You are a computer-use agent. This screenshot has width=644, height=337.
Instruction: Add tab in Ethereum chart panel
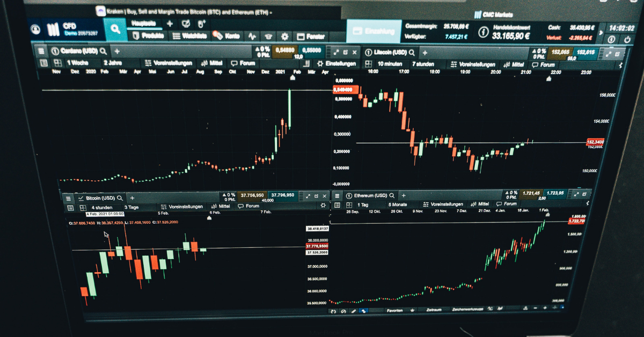point(404,195)
